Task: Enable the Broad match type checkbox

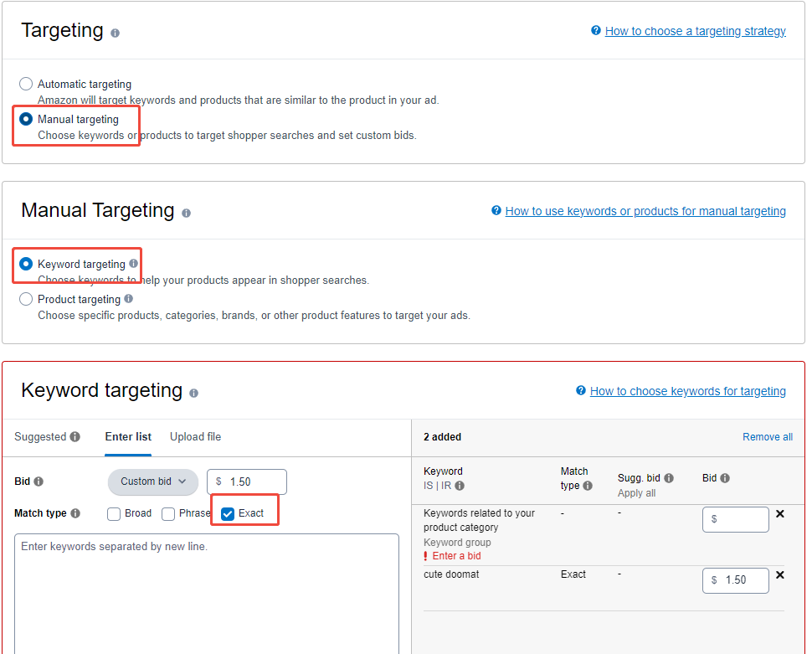Action: (114, 514)
